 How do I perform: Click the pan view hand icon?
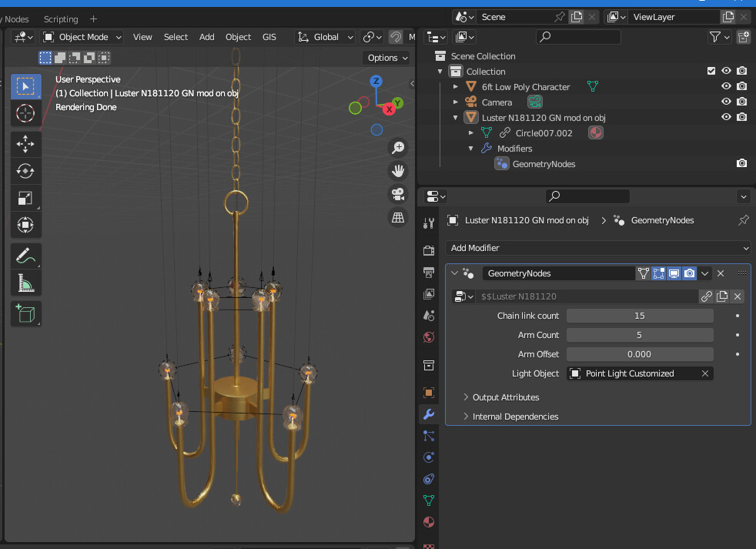(398, 171)
